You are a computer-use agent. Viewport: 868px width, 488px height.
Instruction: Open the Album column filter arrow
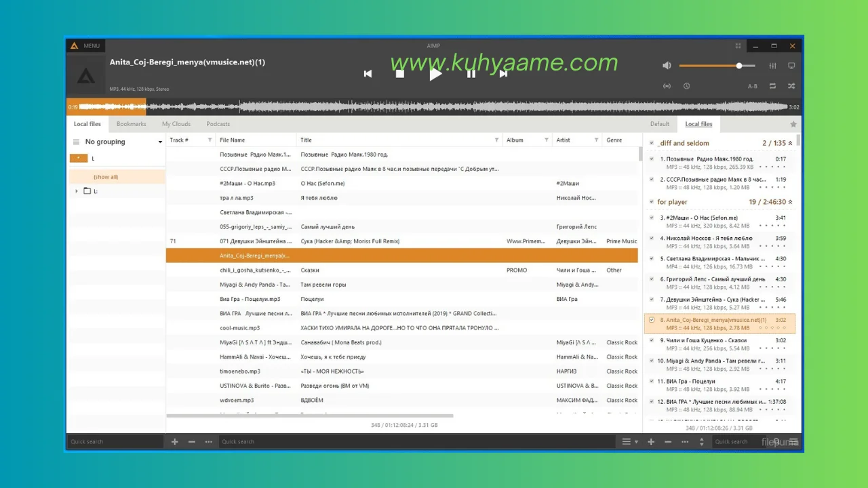pos(547,140)
